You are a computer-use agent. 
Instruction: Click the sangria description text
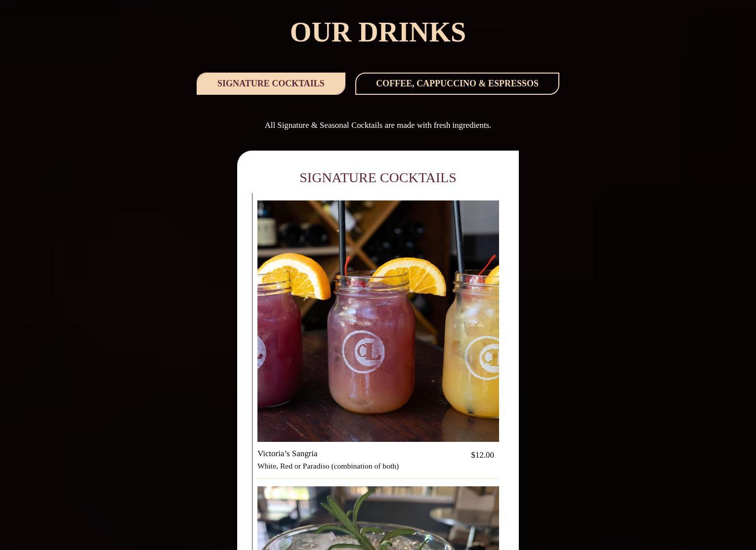(x=328, y=466)
